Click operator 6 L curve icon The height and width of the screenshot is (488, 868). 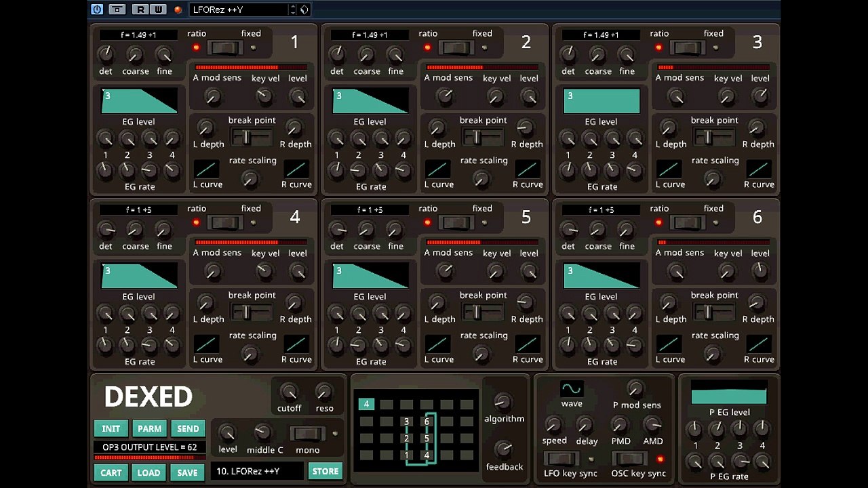(669, 344)
